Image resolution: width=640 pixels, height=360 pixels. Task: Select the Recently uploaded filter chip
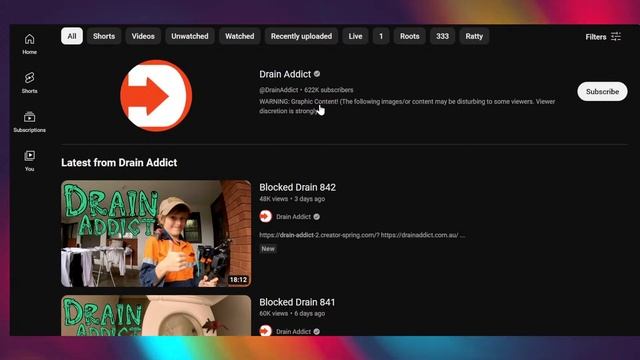(301, 36)
